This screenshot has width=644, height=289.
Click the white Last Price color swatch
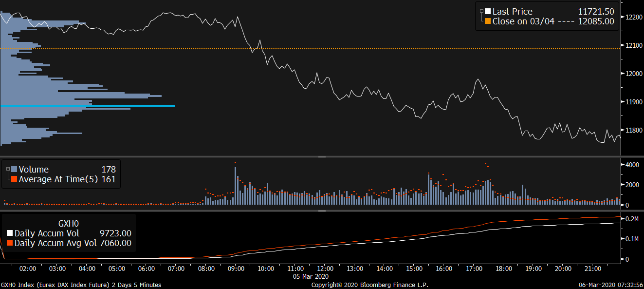point(488,11)
